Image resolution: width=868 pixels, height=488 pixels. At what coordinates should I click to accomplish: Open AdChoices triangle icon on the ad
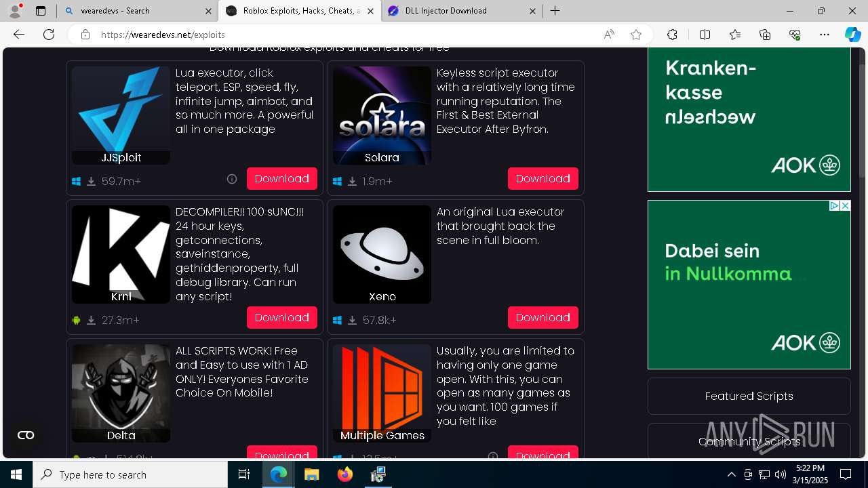(x=835, y=205)
